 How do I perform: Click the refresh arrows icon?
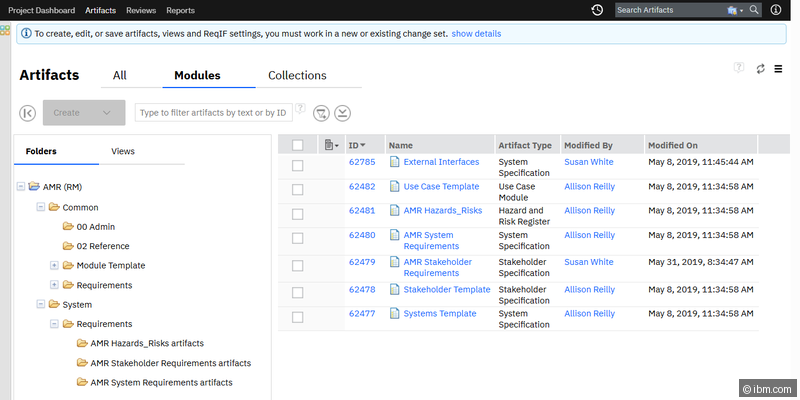(x=761, y=69)
